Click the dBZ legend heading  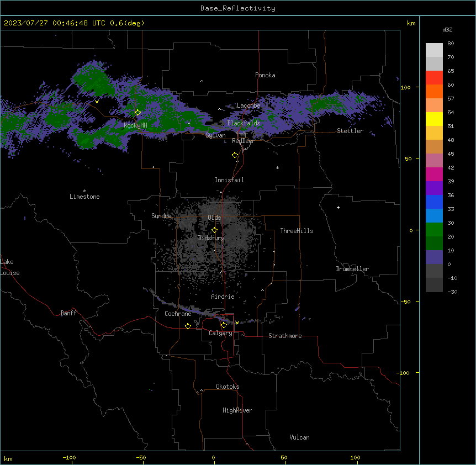tap(447, 30)
